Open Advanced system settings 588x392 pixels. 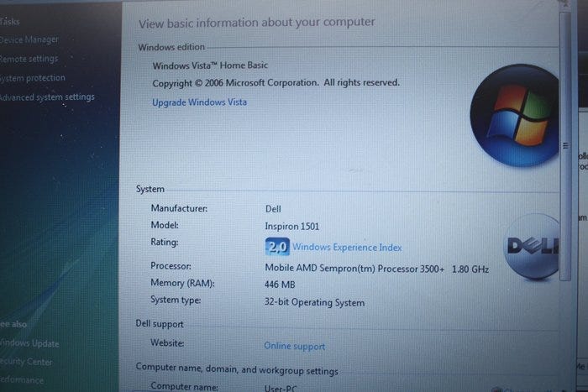point(47,97)
